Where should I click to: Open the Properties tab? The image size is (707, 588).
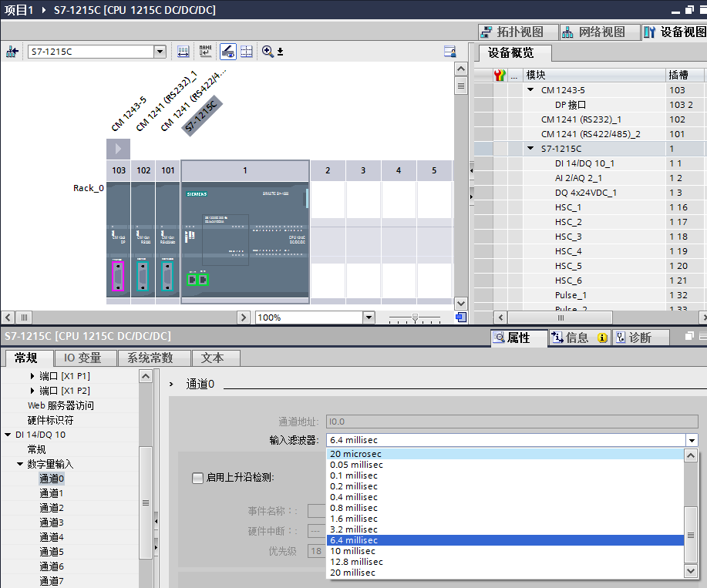point(519,338)
